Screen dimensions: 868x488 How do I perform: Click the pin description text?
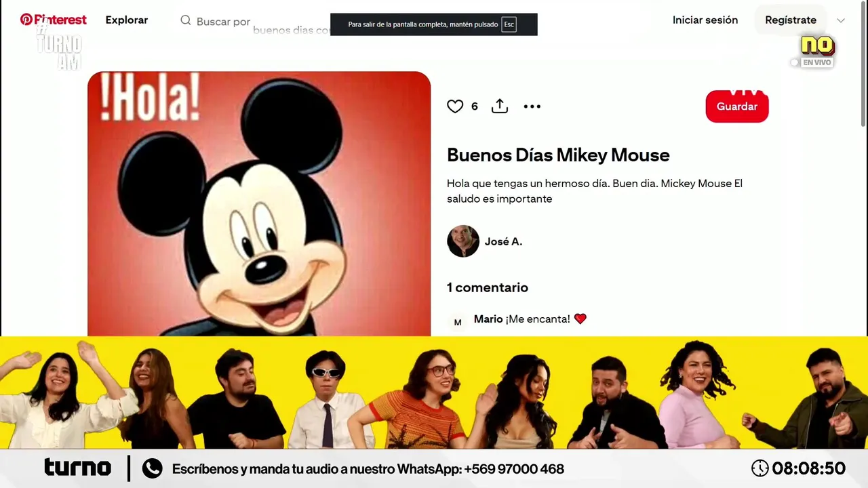click(x=595, y=191)
